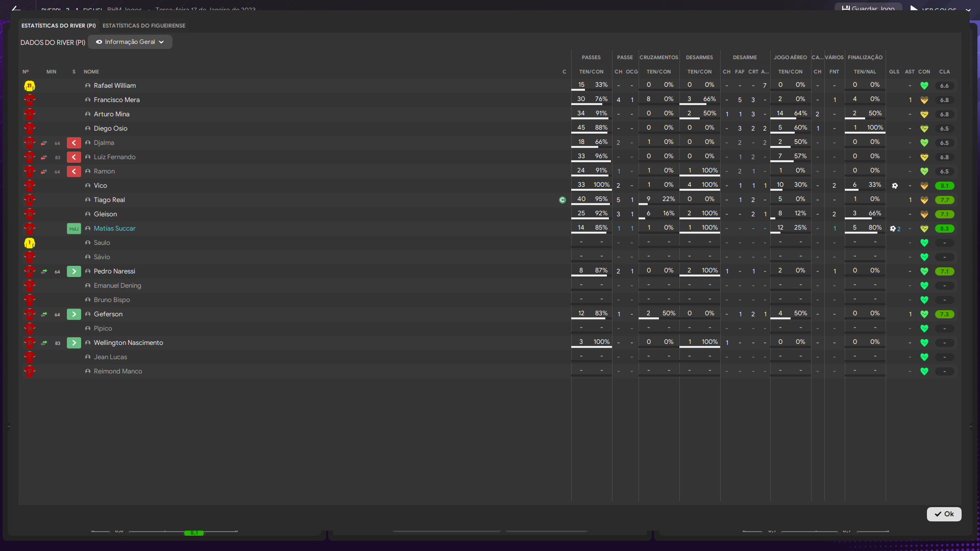The height and width of the screenshot is (551, 980).
Task: Open Wellington Nascimento's player profile
Action: click(128, 343)
